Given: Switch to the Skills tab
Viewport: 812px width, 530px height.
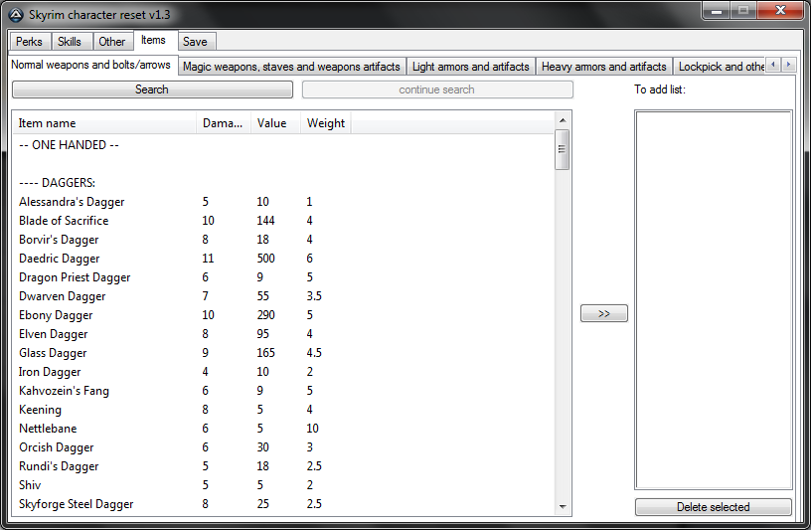Looking at the screenshot, I should [x=70, y=42].
